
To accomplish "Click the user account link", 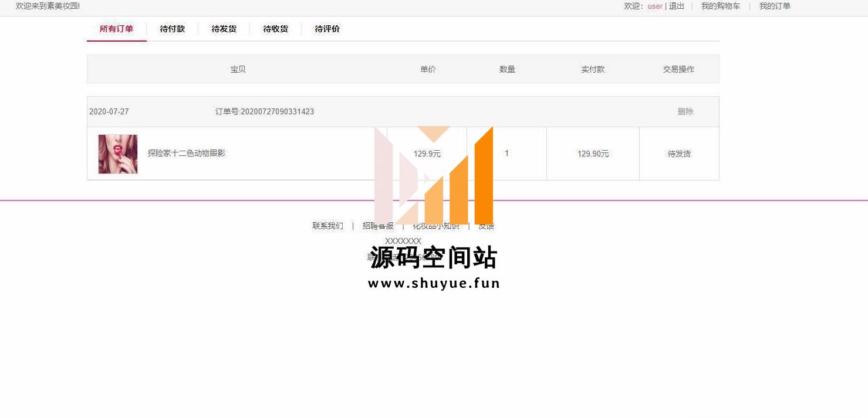I will pyautogui.click(x=655, y=6).
